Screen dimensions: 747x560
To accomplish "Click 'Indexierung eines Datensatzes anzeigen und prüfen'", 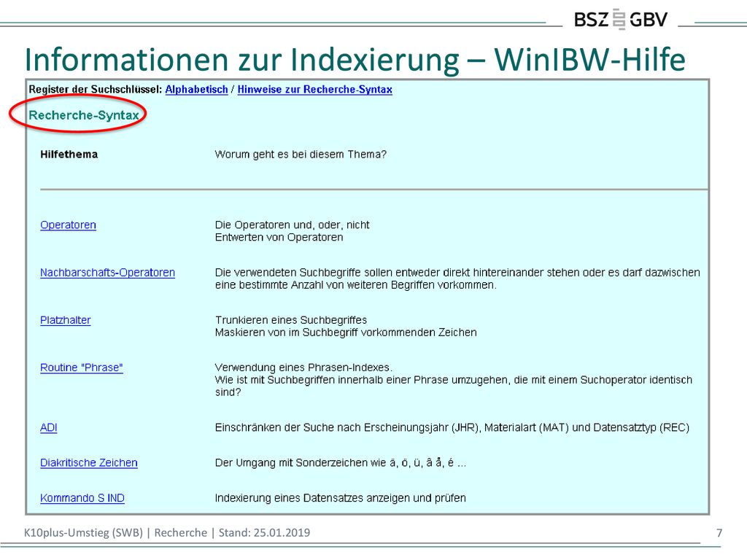I will [x=340, y=498].
